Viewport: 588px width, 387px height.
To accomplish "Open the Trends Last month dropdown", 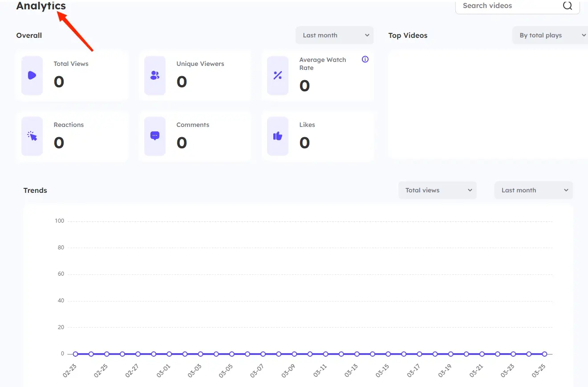I will (x=533, y=190).
